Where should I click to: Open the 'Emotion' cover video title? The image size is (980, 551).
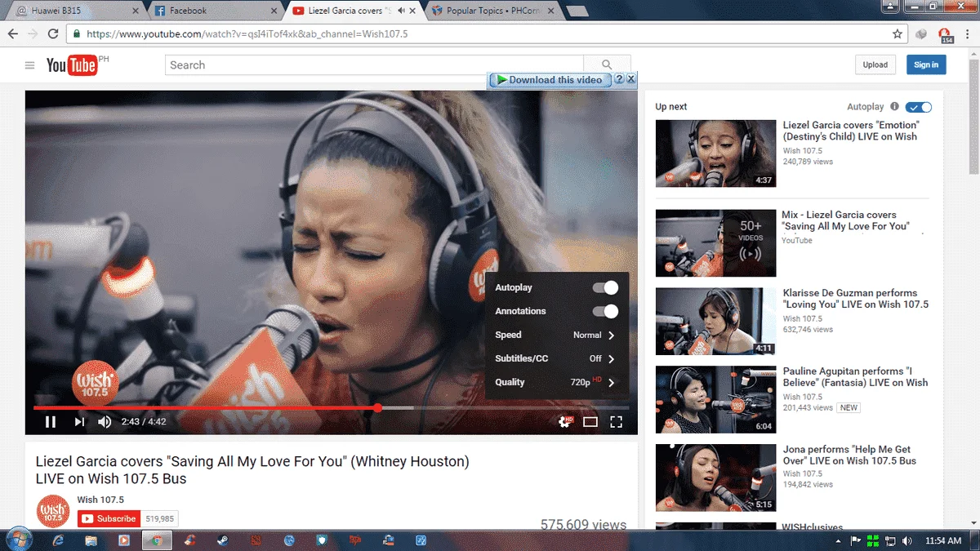pos(851,131)
